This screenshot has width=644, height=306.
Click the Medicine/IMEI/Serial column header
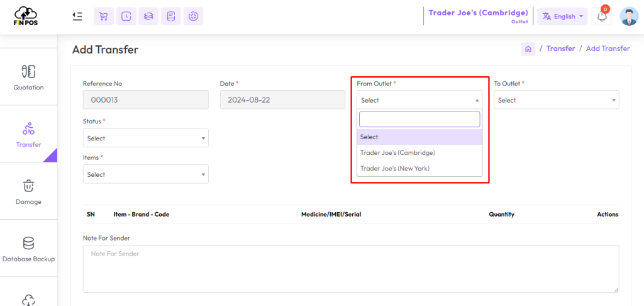331,214
